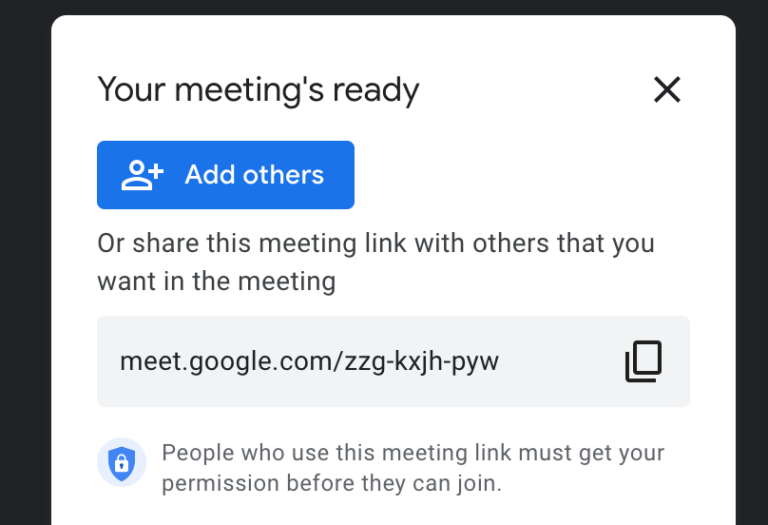Click the blue shield lock icon

121,463
